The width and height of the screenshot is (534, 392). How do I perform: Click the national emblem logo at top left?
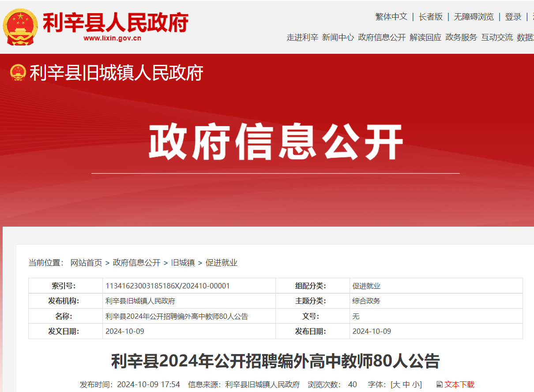click(x=20, y=26)
